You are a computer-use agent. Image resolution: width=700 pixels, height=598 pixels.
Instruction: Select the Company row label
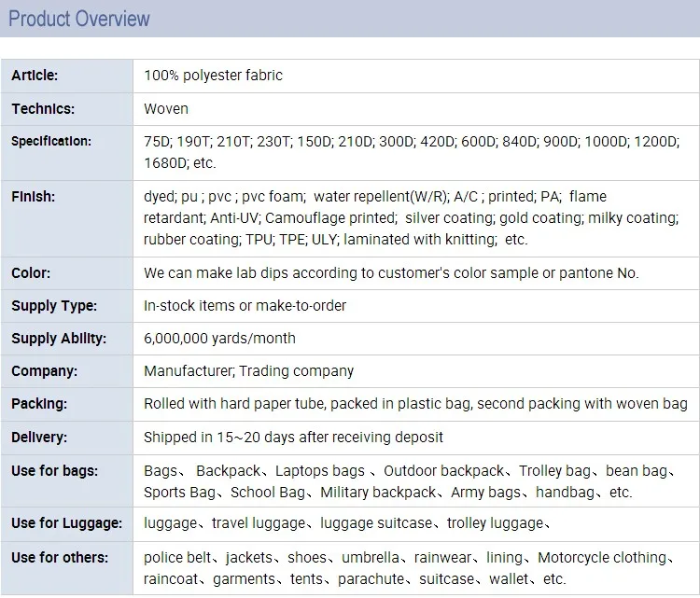point(44,371)
